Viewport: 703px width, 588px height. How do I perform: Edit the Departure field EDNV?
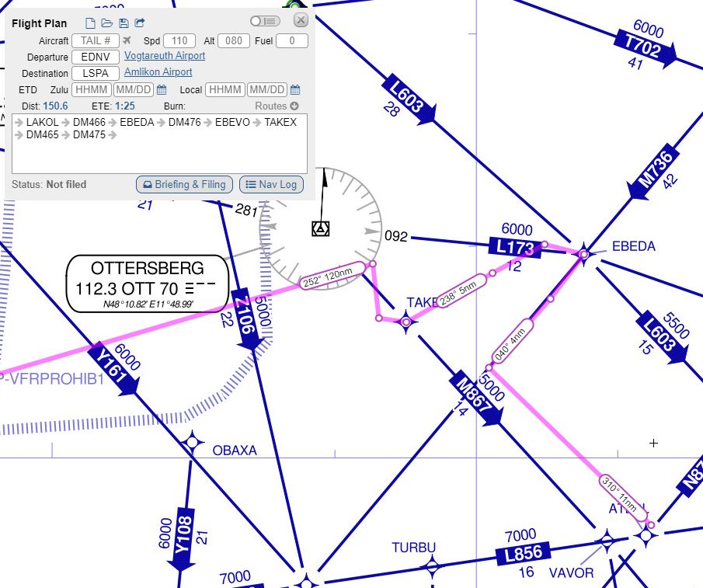[96, 57]
